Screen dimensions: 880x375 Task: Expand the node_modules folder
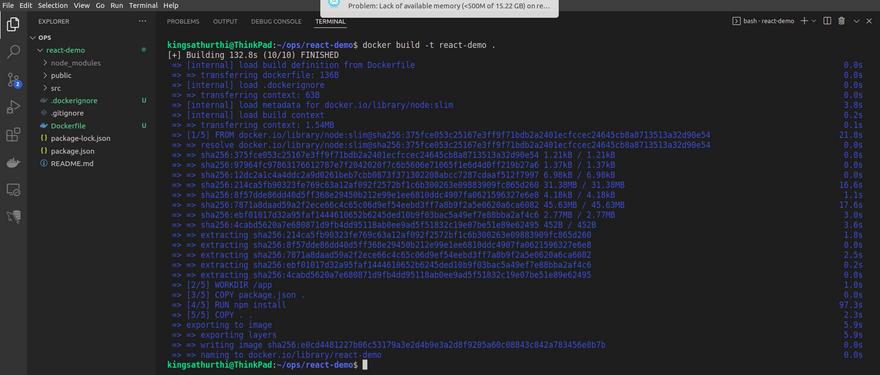[45, 63]
